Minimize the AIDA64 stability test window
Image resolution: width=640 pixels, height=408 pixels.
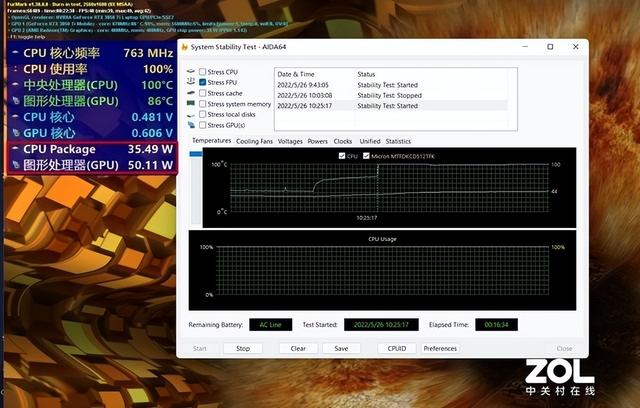[524, 47]
